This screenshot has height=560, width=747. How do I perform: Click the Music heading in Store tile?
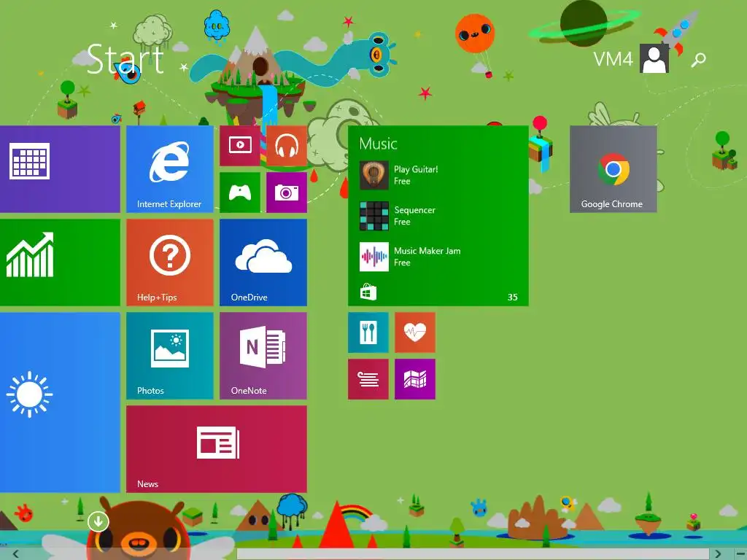tap(379, 144)
